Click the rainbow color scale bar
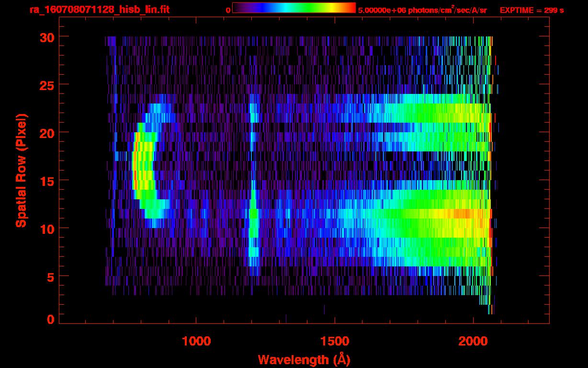This screenshot has width=588, height=368. [294, 8]
